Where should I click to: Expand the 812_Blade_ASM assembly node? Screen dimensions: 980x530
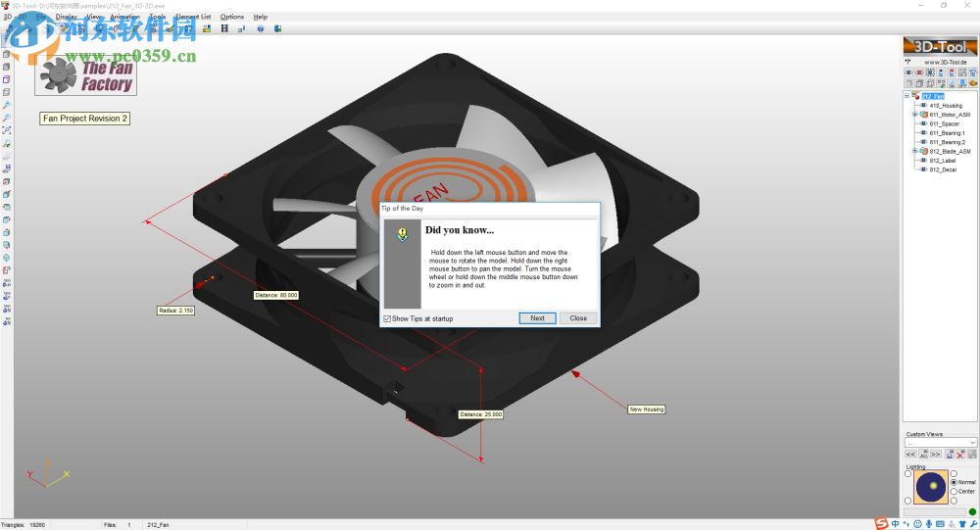[915, 151]
